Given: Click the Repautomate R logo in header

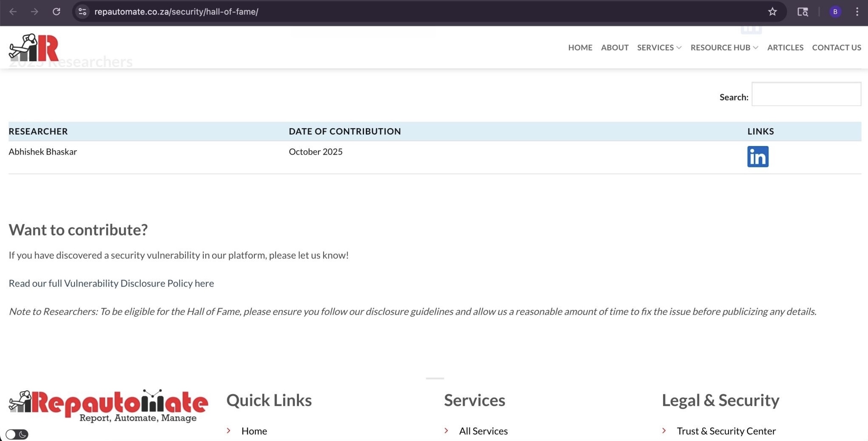Looking at the screenshot, I should pos(34,47).
